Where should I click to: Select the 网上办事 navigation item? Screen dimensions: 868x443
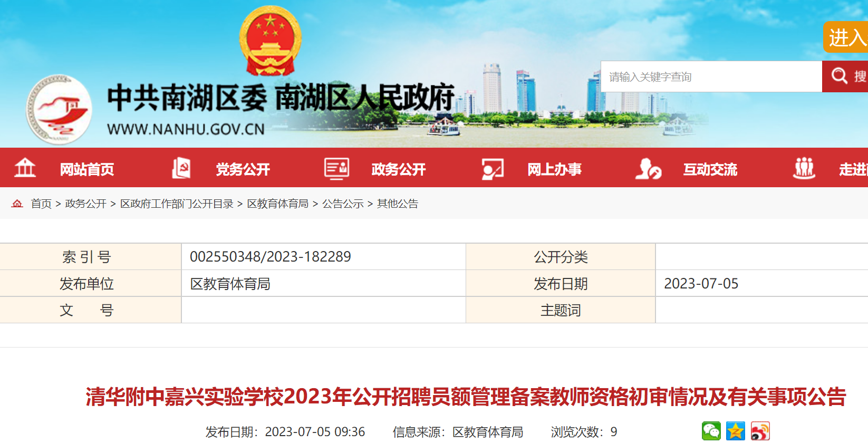[x=554, y=169]
